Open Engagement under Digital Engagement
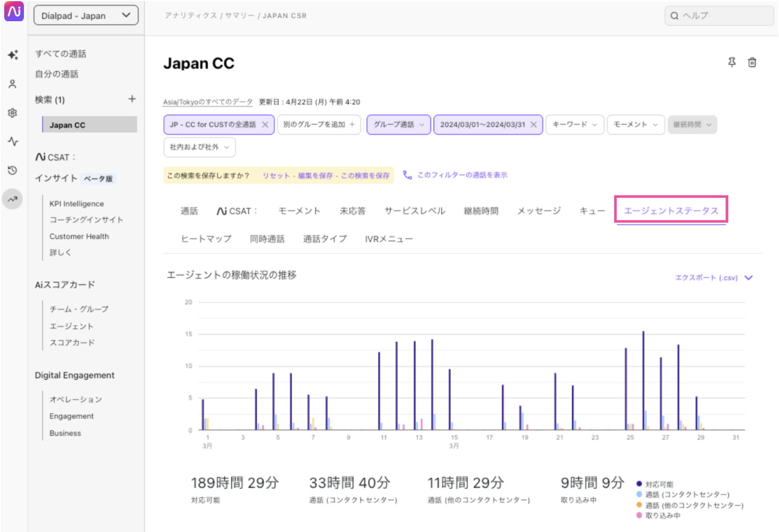This screenshot has height=532, width=779. (71, 416)
